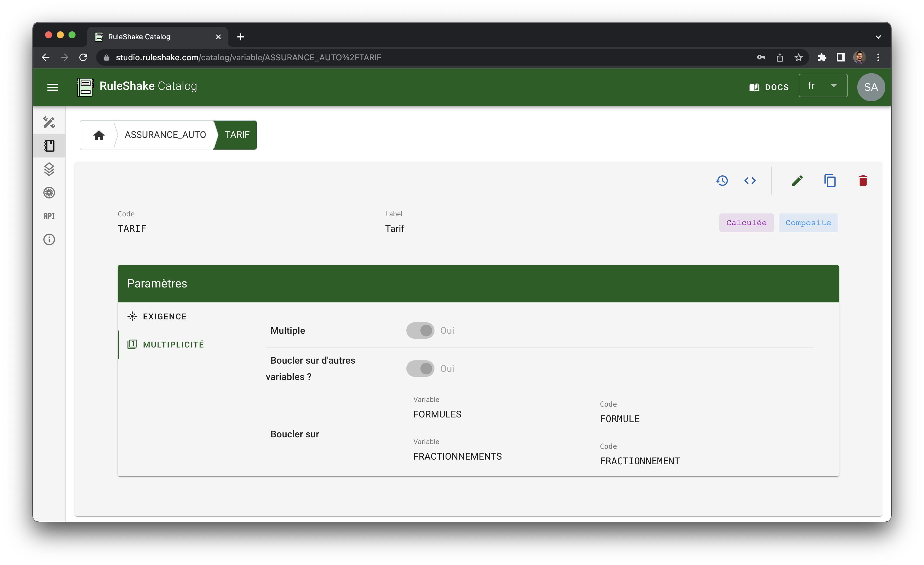Viewport: 924px width, 565px height.
Task: Show the code view brackets icon
Action: coord(750,181)
